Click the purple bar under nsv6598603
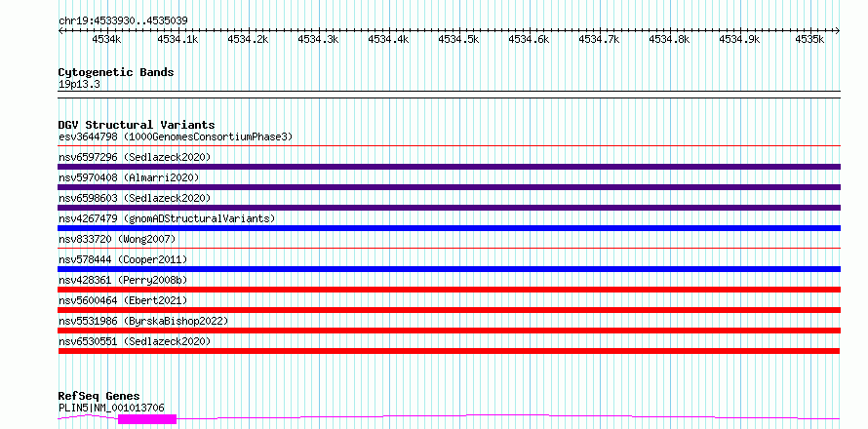Viewport: 868px width, 429px height. click(x=449, y=208)
